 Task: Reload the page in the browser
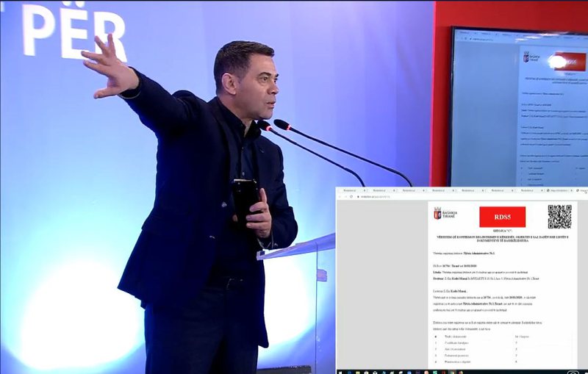351,197
